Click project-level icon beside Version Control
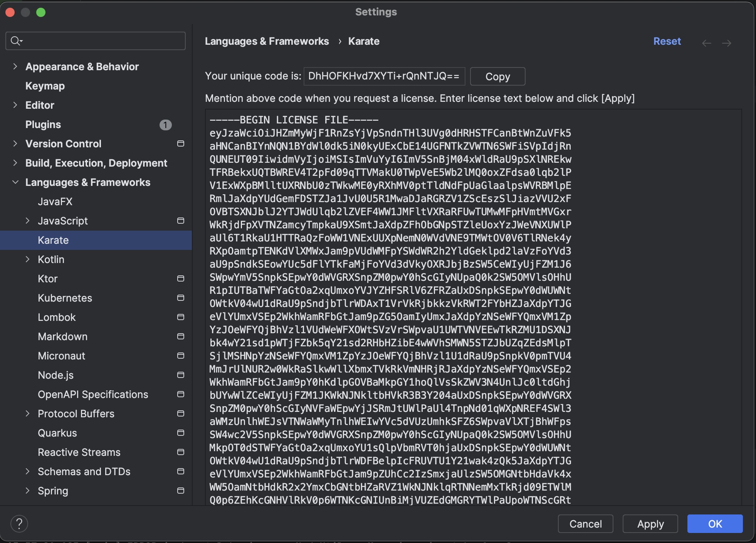 coord(180,144)
